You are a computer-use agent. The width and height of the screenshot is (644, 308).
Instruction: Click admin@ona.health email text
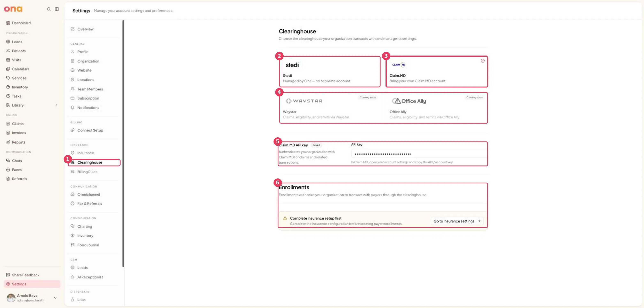coord(31,300)
